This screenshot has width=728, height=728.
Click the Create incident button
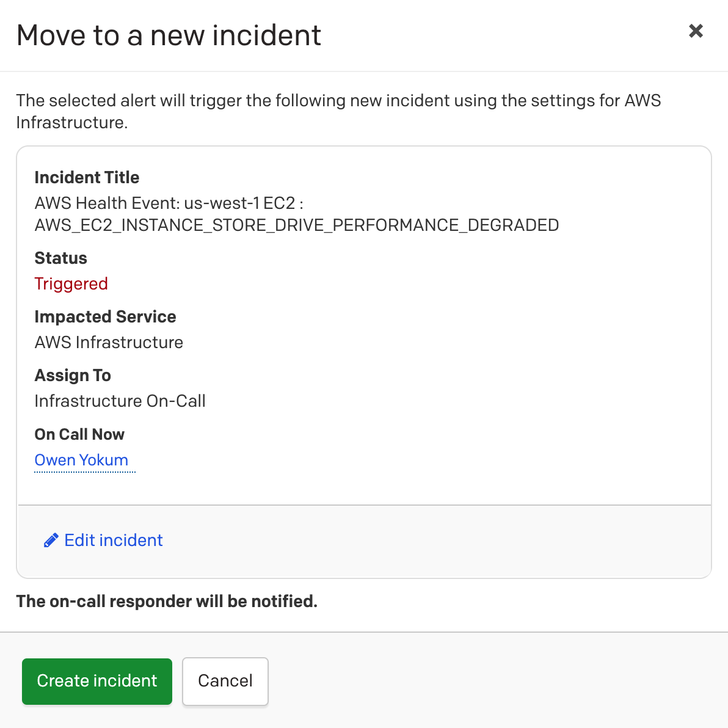click(x=97, y=681)
